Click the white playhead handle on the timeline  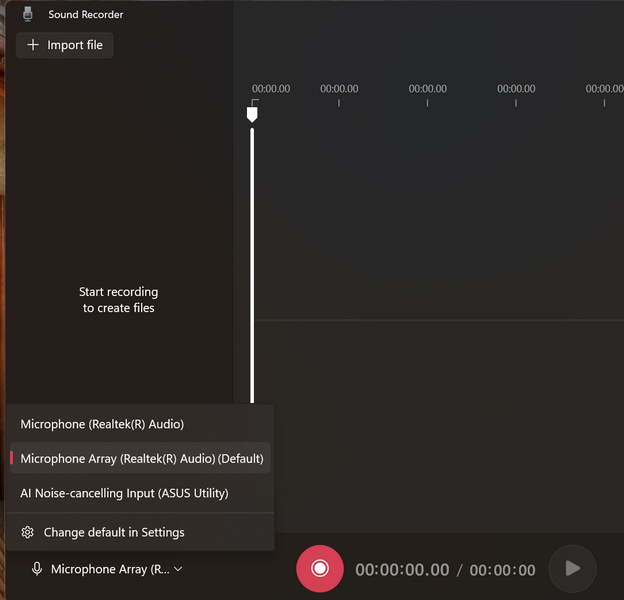point(252,115)
